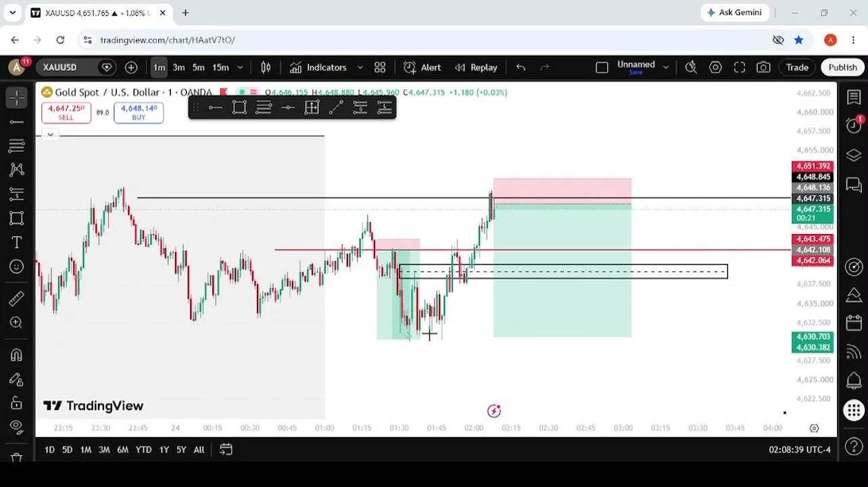The height and width of the screenshot is (487, 868).
Task: Select the crosshair cursor tool
Action: click(17, 98)
